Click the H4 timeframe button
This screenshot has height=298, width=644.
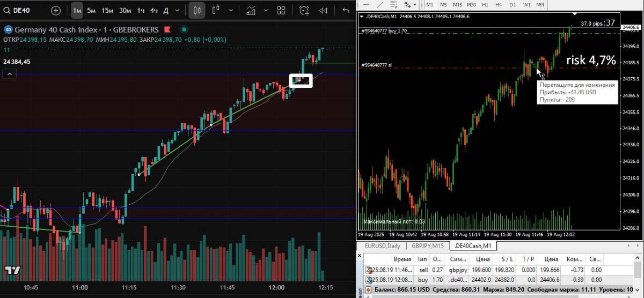(x=499, y=4)
